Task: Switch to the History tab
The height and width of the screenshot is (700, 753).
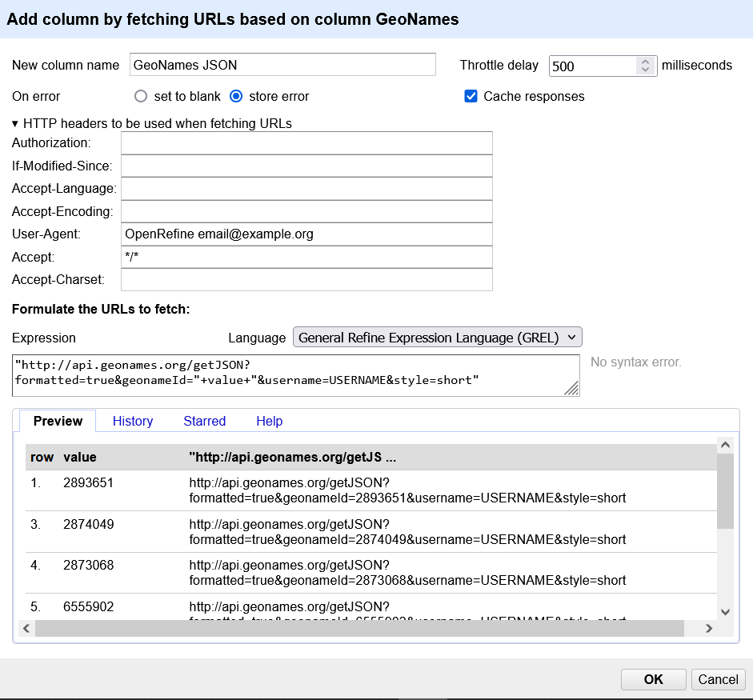Action: point(133,421)
